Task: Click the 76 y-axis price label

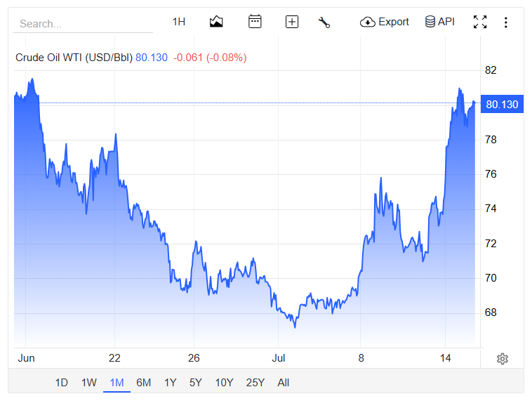Action: tap(491, 174)
